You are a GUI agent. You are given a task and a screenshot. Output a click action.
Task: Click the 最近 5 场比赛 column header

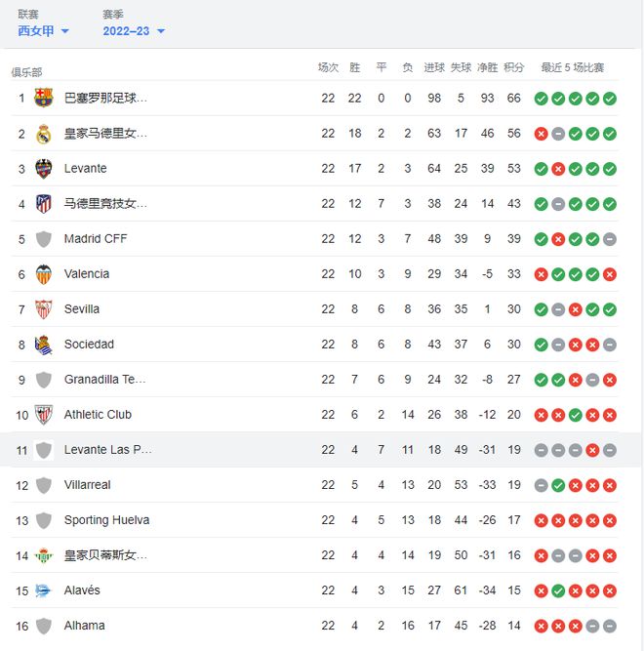[572, 67]
